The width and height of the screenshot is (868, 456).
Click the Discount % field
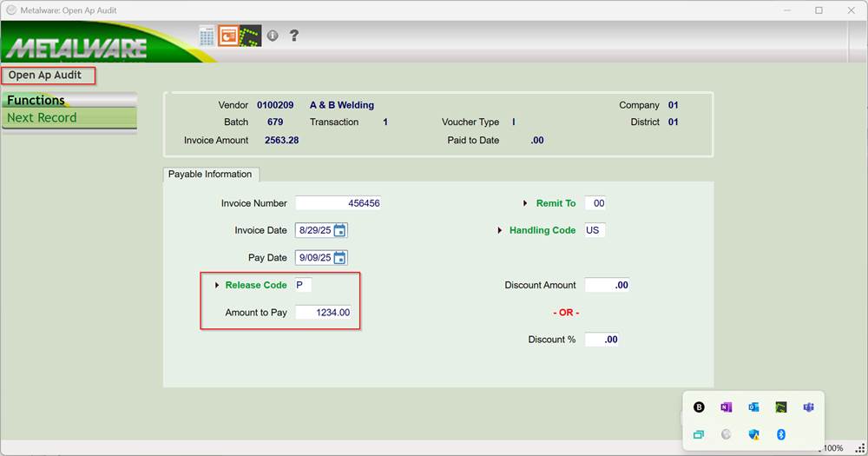tap(602, 340)
